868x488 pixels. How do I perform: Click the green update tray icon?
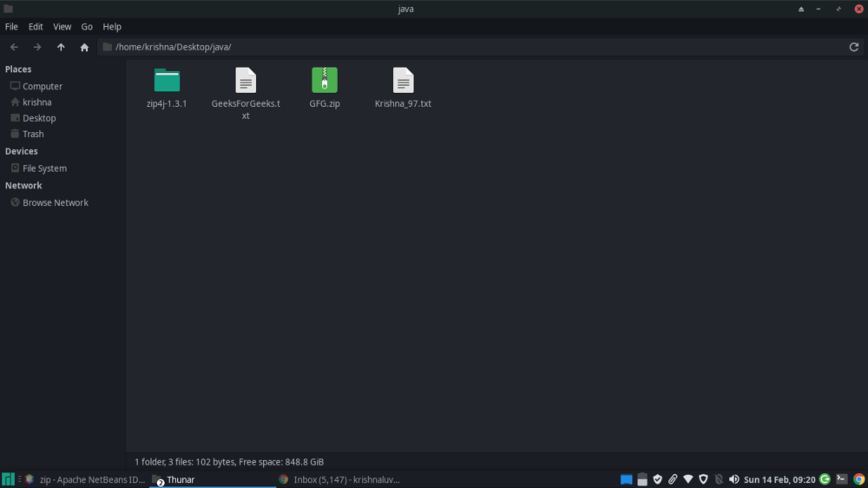pyautogui.click(x=825, y=479)
